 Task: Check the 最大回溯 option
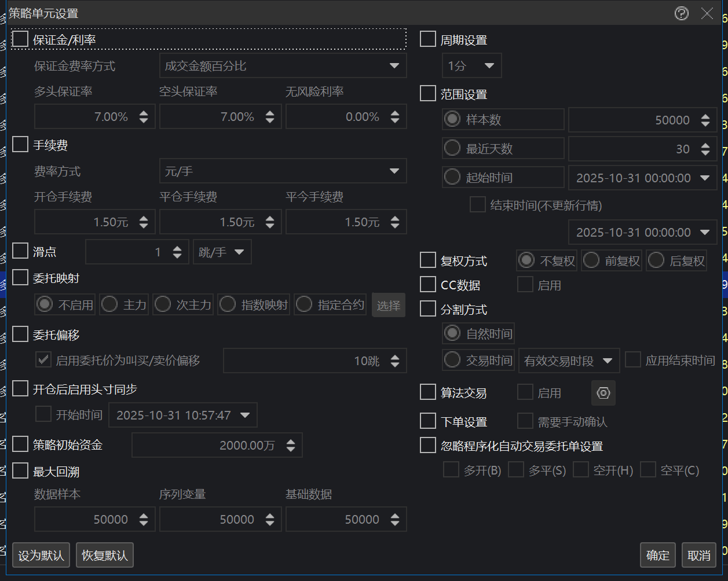(20, 471)
